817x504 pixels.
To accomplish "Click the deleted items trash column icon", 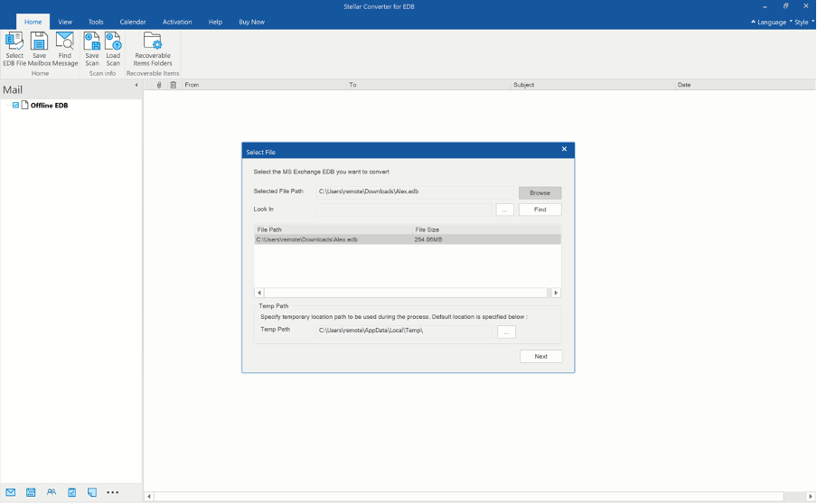I will pyautogui.click(x=173, y=85).
